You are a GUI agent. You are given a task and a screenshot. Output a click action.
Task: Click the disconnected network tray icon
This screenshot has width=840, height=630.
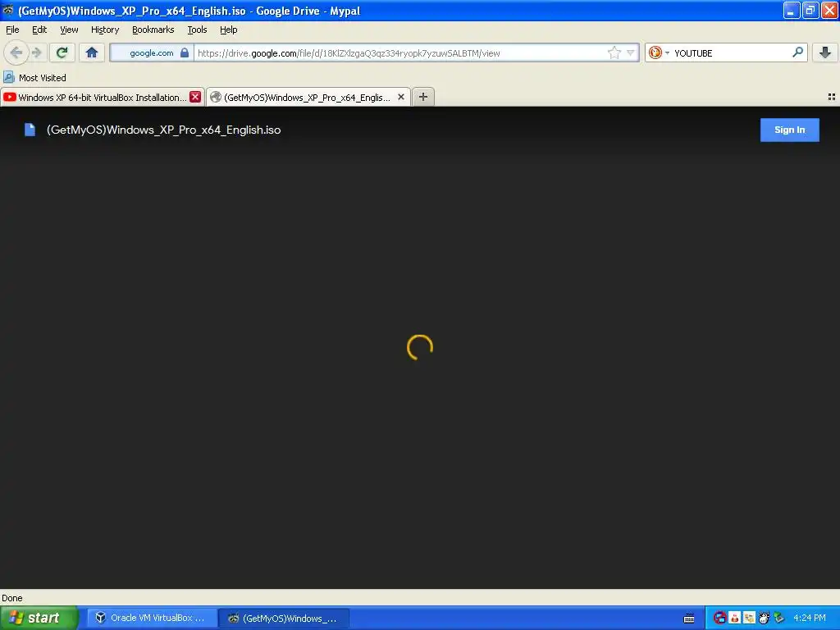pyautogui.click(x=719, y=618)
